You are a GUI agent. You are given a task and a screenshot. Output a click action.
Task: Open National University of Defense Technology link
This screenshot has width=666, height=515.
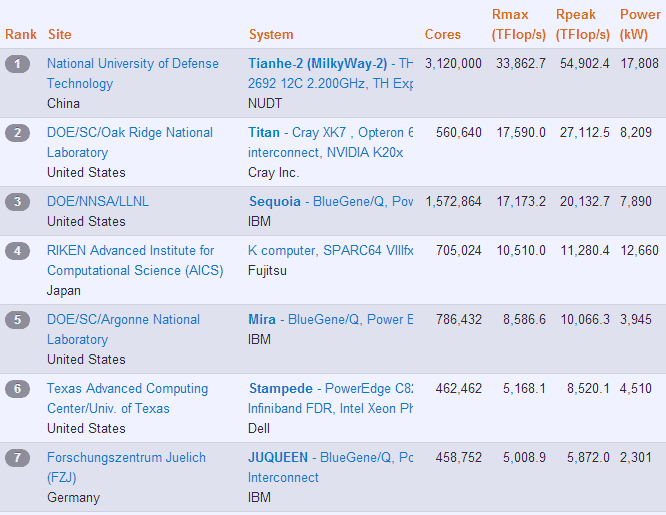[x=132, y=64]
